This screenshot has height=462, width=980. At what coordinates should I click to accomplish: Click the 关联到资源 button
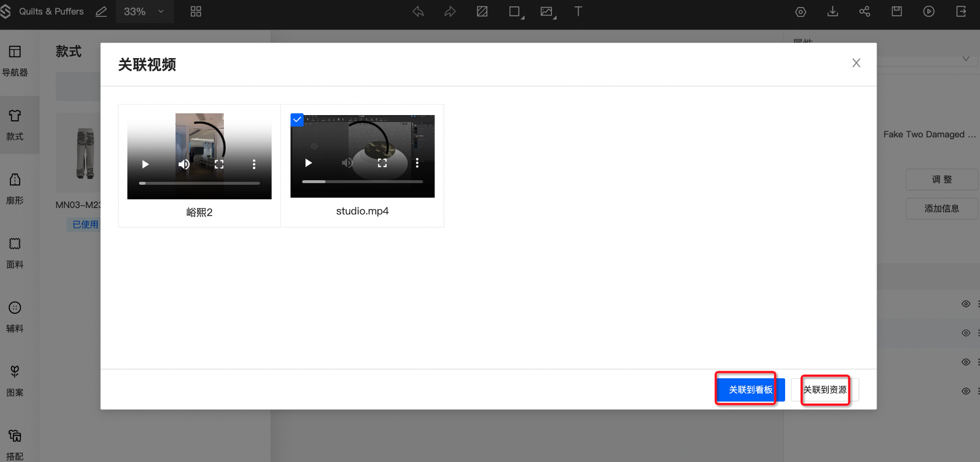coord(825,390)
